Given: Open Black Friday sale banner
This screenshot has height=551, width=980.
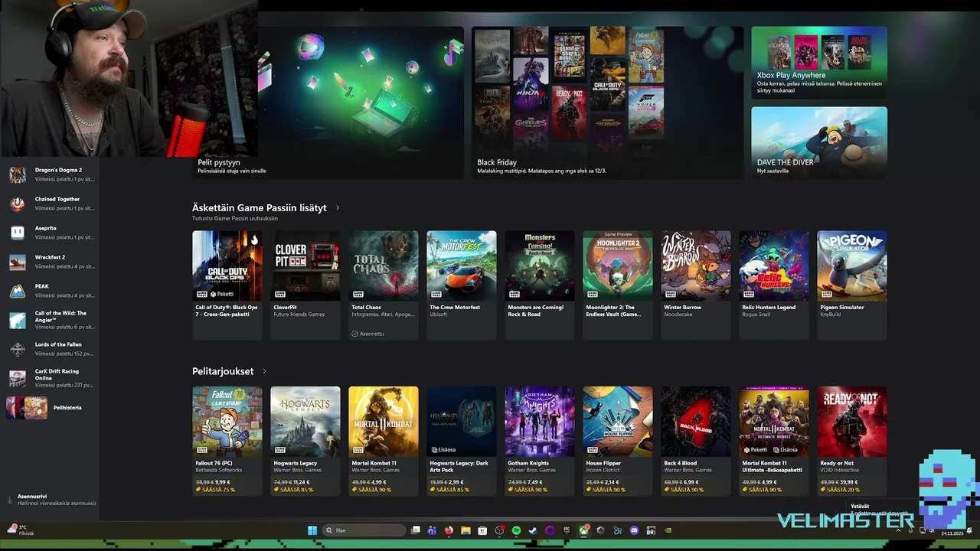Looking at the screenshot, I should click(608, 103).
